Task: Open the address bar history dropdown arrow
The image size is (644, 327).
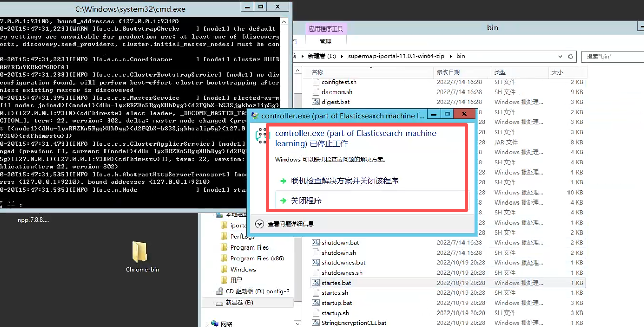Action: (x=560, y=56)
